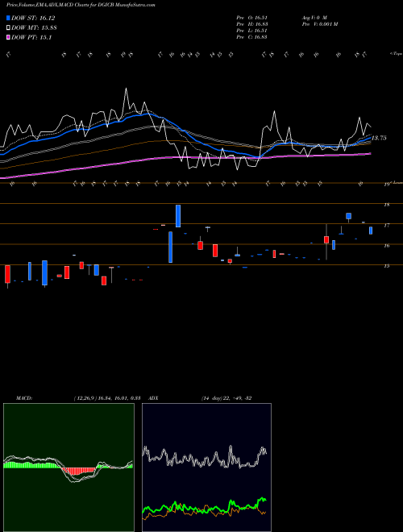Click the 'Pre L: 16.51' value
403x532 pixels.
pos(251,31)
